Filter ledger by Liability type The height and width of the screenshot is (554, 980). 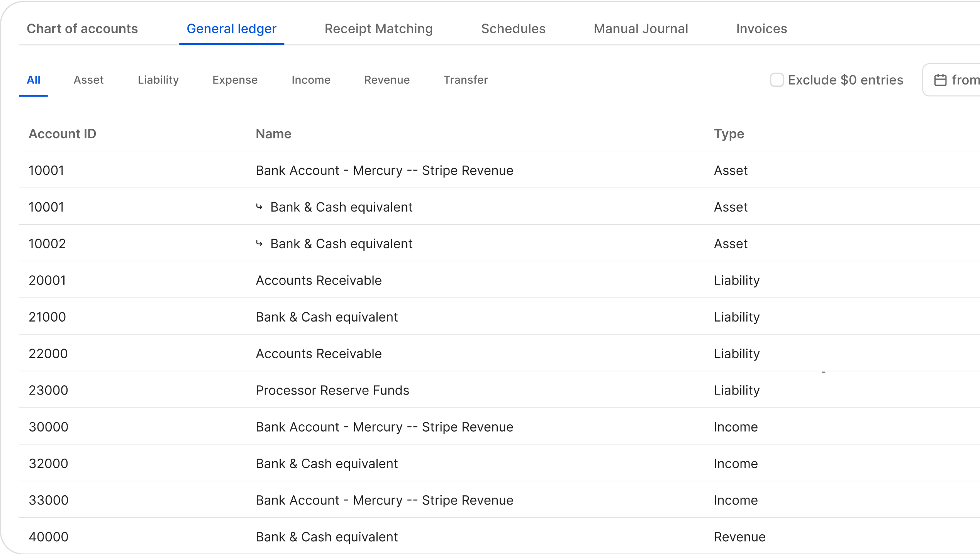(158, 80)
